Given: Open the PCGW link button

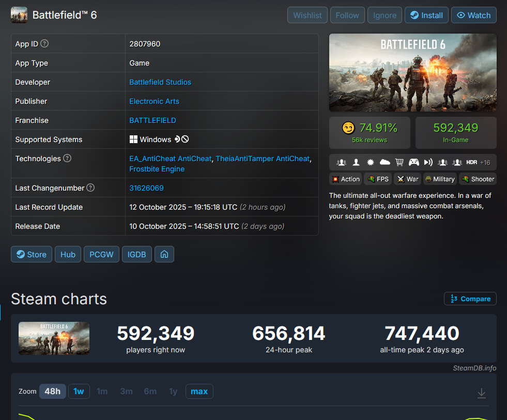Looking at the screenshot, I should click(x=101, y=254).
